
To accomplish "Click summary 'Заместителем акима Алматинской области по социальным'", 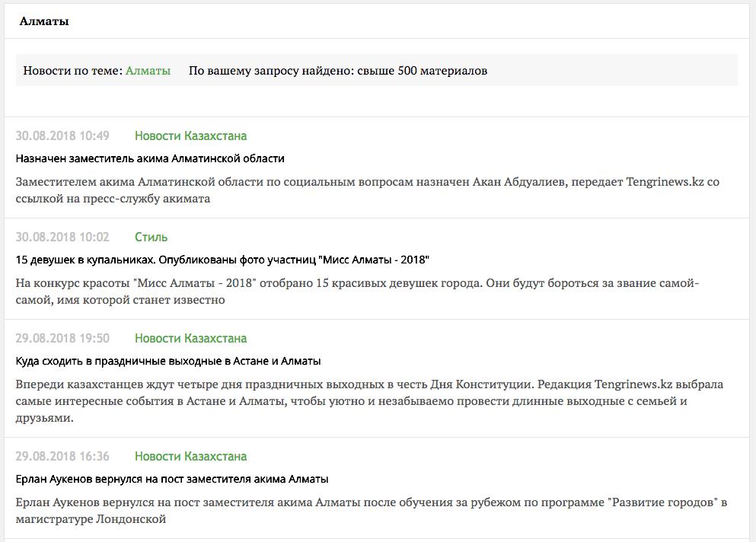I will 368,190.
